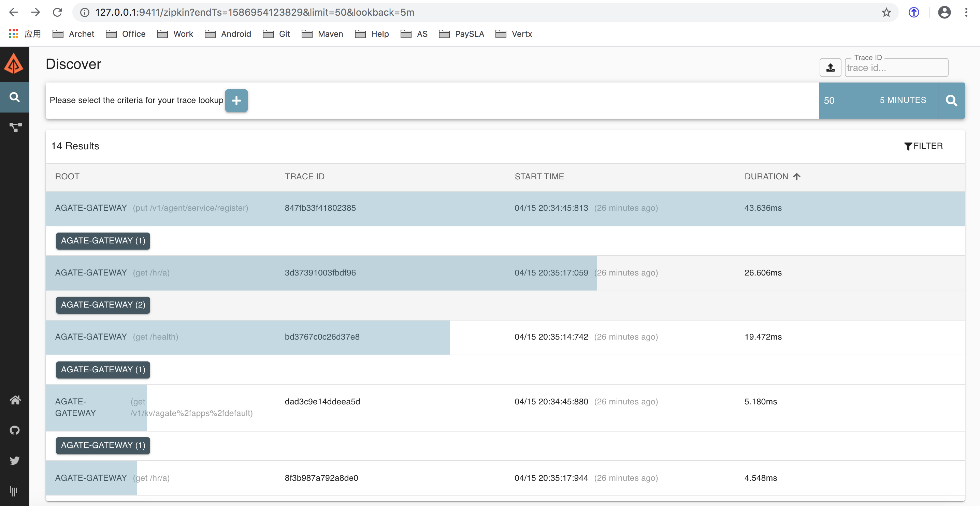Open the Maven bookmark folder
This screenshot has height=506, width=980.
(322, 34)
